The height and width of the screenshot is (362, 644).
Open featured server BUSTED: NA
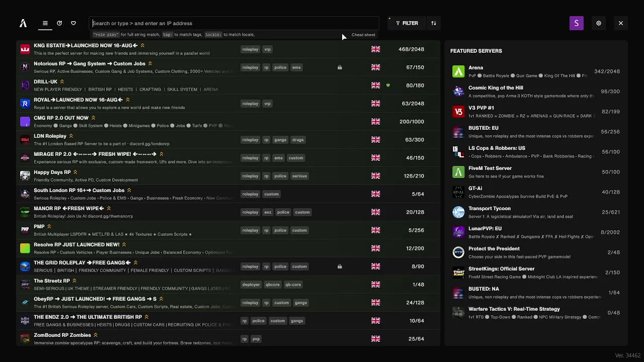pyautogui.click(x=536, y=293)
